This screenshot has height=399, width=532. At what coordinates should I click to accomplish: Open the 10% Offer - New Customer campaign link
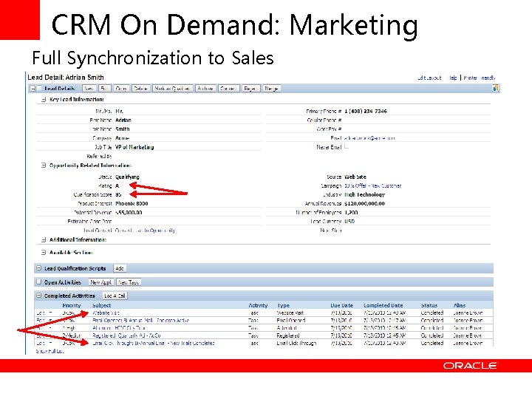[x=372, y=185]
